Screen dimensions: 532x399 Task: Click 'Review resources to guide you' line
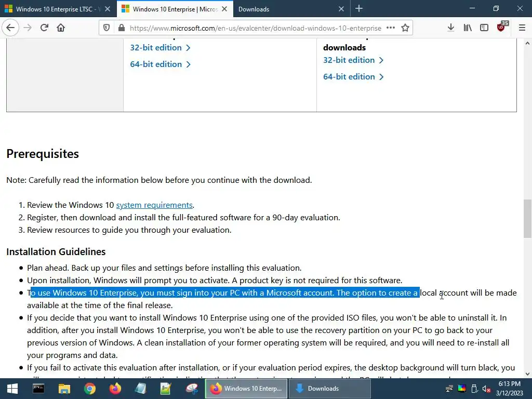tap(129, 230)
